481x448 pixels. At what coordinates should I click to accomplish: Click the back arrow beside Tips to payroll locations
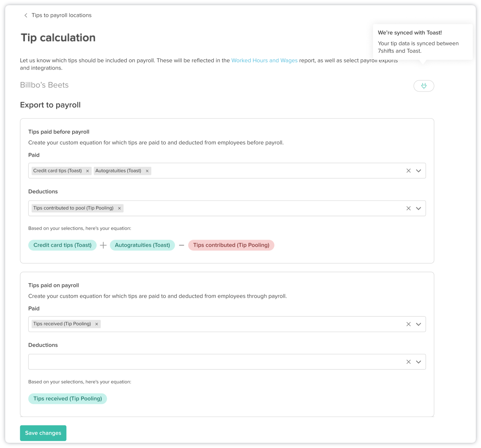click(x=26, y=15)
